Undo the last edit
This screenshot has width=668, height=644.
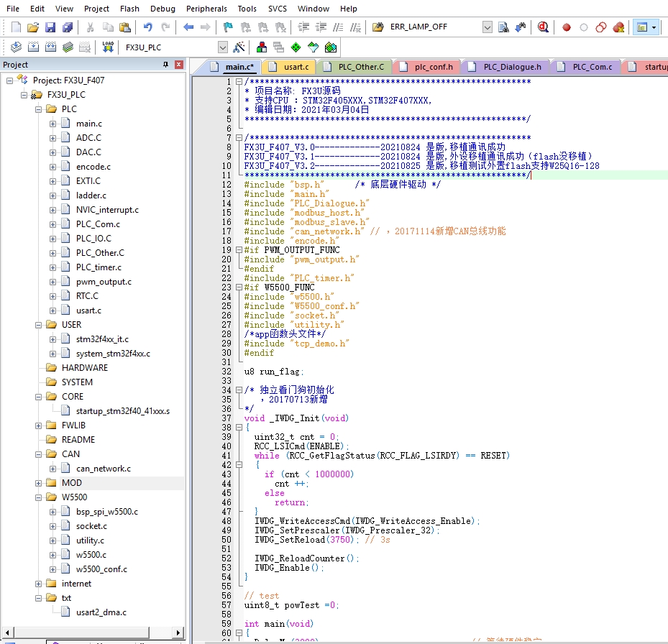coord(147,27)
